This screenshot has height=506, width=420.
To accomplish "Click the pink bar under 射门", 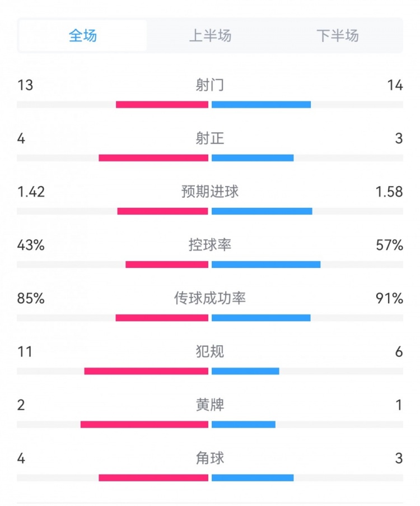I will 162,104.
